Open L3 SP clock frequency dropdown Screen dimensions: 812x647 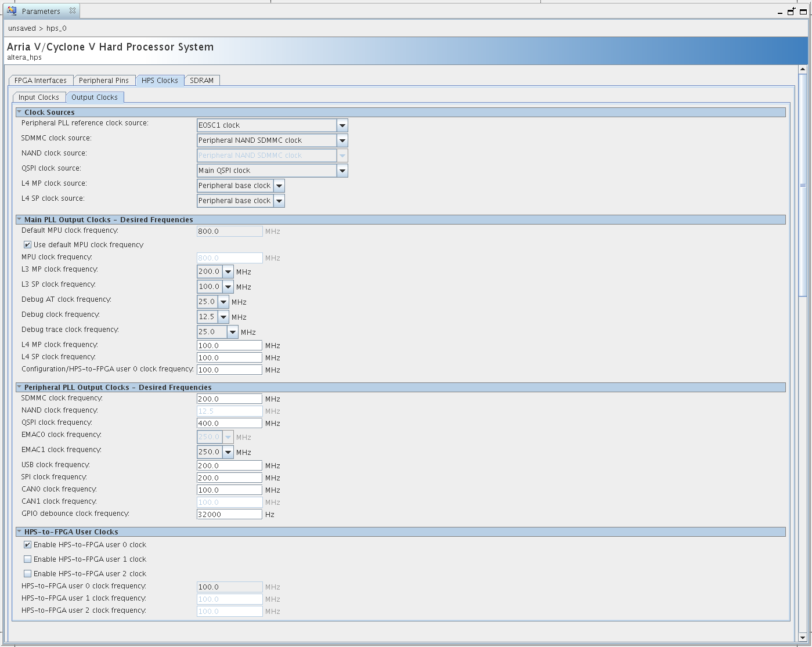click(228, 287)
